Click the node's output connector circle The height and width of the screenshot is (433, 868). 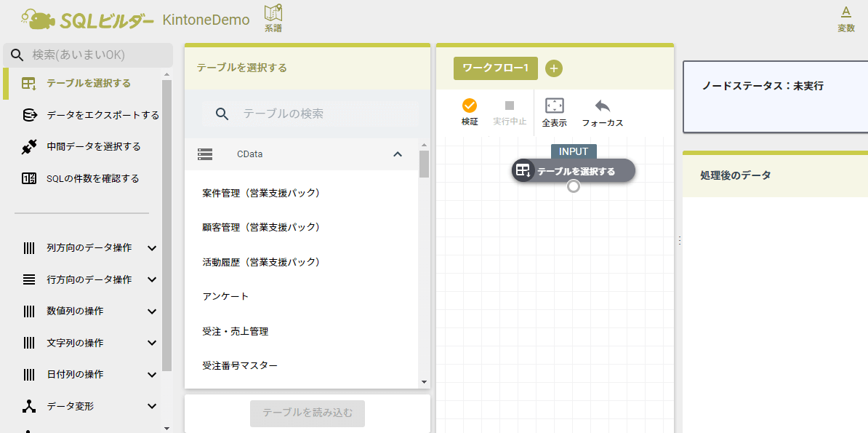click(574, 186)
